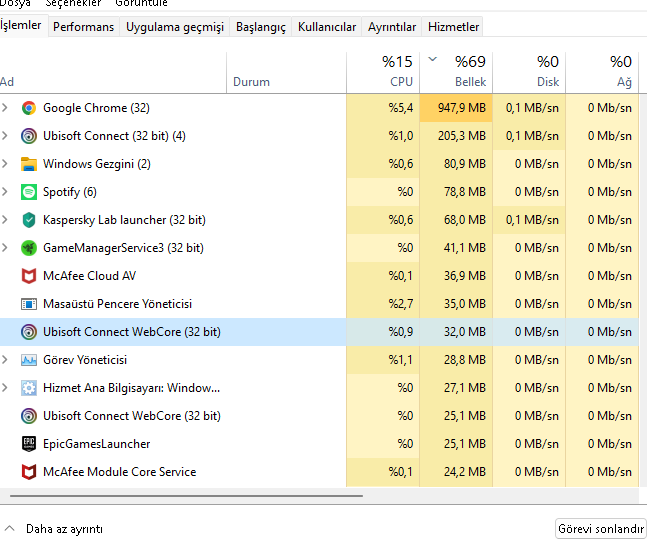Click the 205,3 MB memory value

[x=462, y=136]
